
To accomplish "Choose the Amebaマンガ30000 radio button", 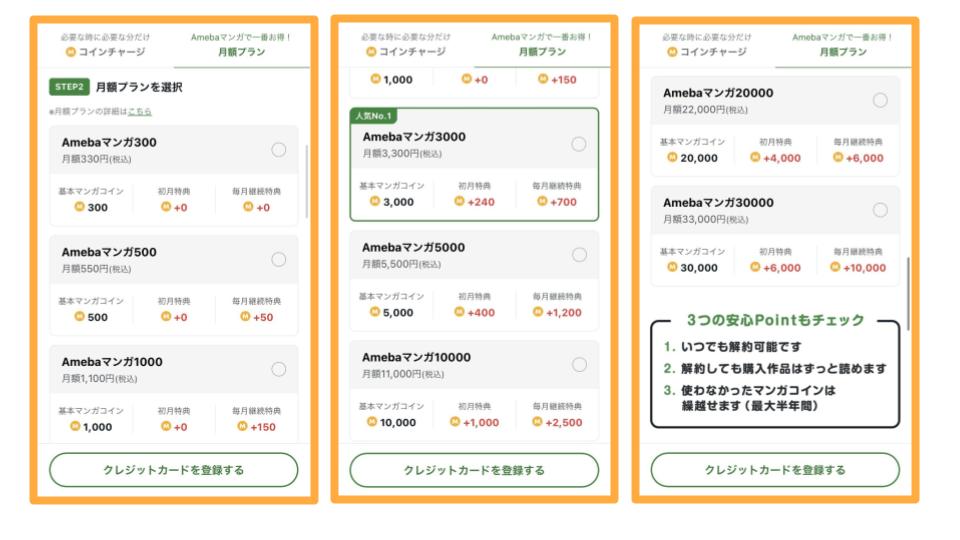I will tap(880, 210).
